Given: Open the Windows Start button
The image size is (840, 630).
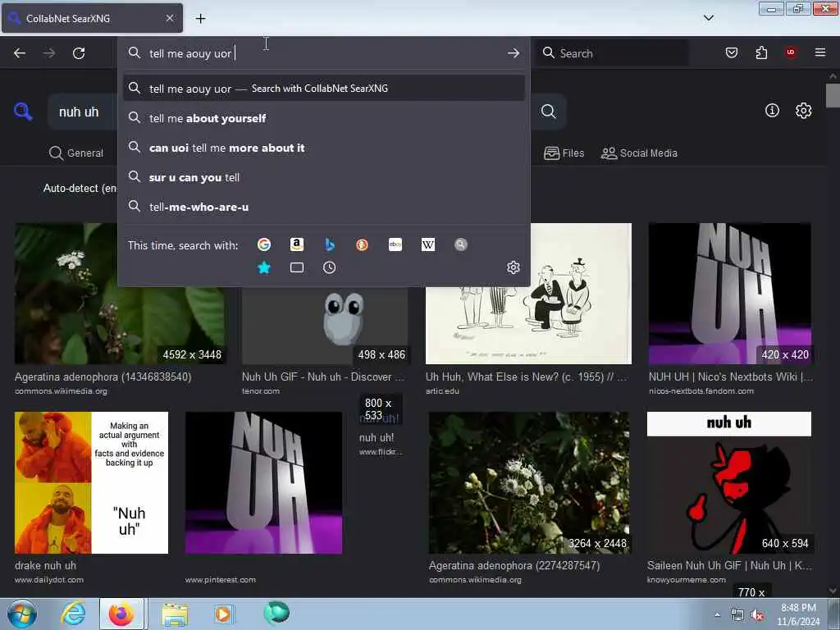Looking at the screenshot, I should 22,614.
